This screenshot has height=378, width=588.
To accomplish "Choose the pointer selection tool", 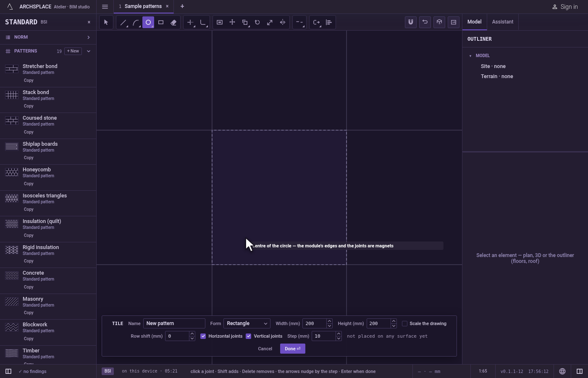I will coord(106,22).
